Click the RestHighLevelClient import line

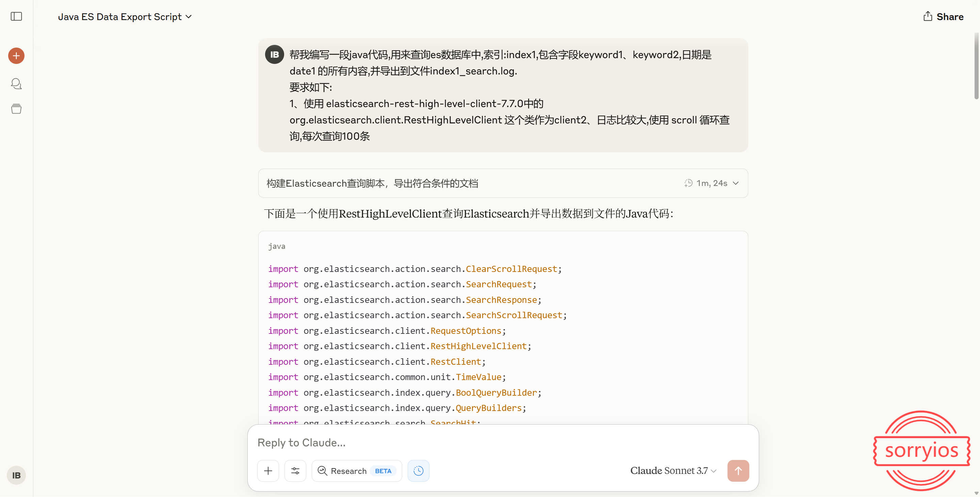click(399, 346)
